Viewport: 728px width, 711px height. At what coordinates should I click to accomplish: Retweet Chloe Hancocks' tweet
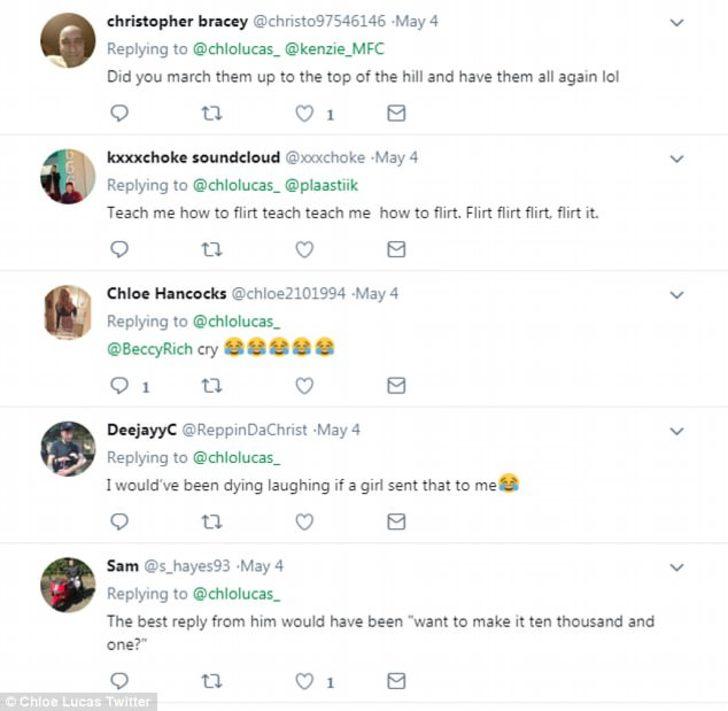point(211,386)
